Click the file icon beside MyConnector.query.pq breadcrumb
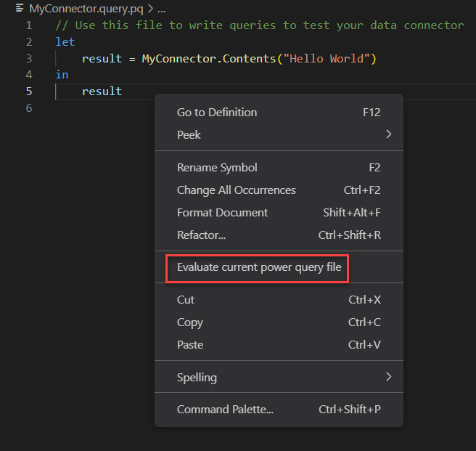The height and width of the screenshot is (451, 476). [20, 8]
